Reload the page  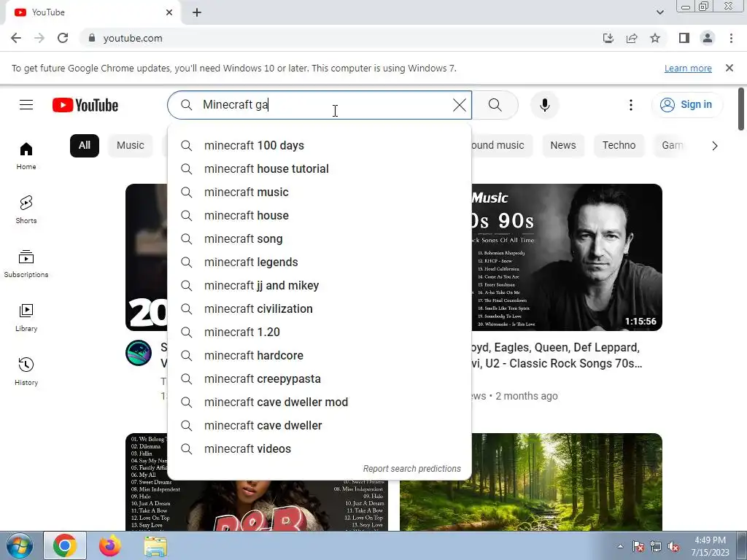(63, 38)
